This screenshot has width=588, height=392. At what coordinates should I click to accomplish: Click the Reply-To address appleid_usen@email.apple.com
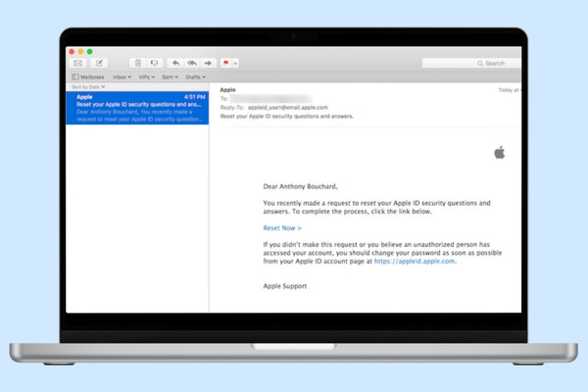[x=287, y=107]
